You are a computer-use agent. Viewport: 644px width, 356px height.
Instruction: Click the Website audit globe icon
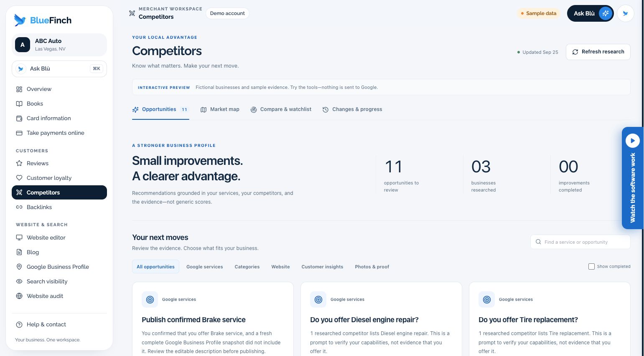point(19,296)
